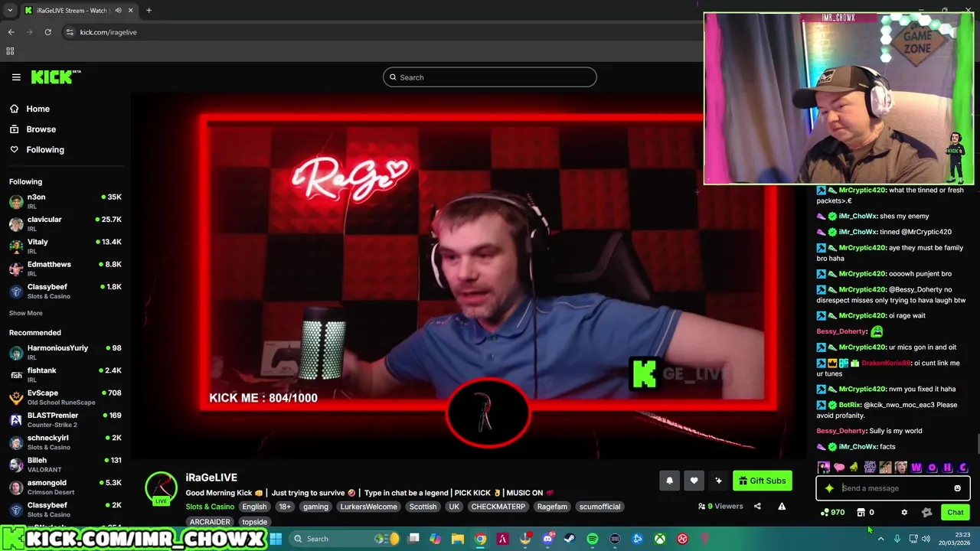Viewport: 980px width, 551px height.
Task: Mute audio on the browser tab
Action: [x=118, y=11]
